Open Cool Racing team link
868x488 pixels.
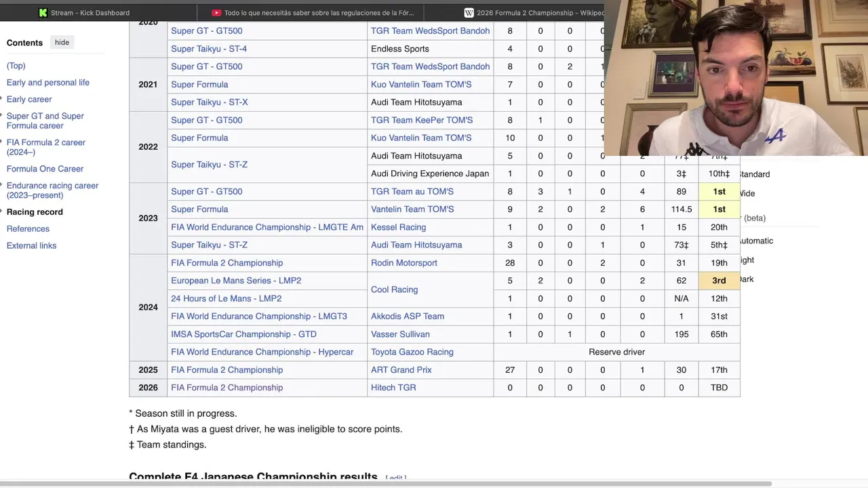tap(394, 289)
